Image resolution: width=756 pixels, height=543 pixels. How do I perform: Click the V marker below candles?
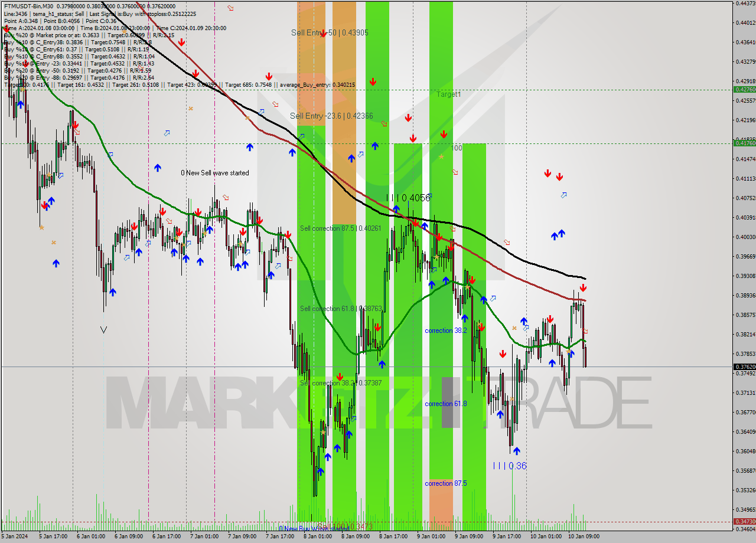pyautogui.click(x=104, y=330)
